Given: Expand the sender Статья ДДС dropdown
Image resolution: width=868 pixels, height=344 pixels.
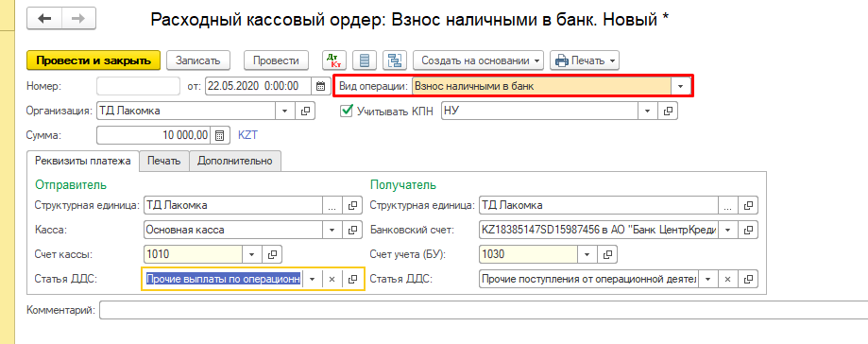Looking at the screenshot, I should point(313,279).
